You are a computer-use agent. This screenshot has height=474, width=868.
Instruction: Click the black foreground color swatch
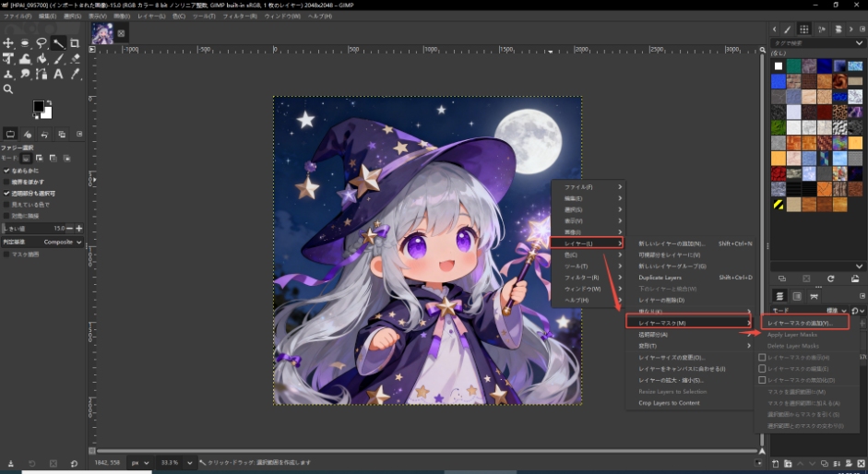click(39, 107)
